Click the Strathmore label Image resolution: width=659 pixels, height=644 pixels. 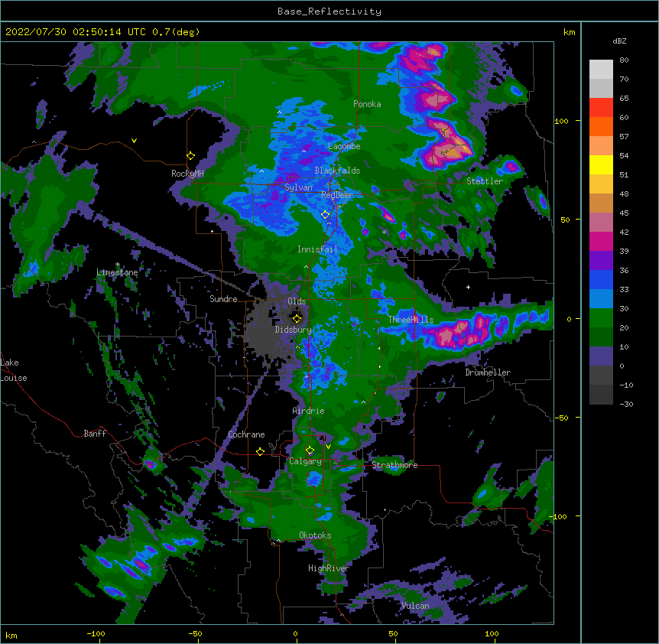tap(394, 465)
